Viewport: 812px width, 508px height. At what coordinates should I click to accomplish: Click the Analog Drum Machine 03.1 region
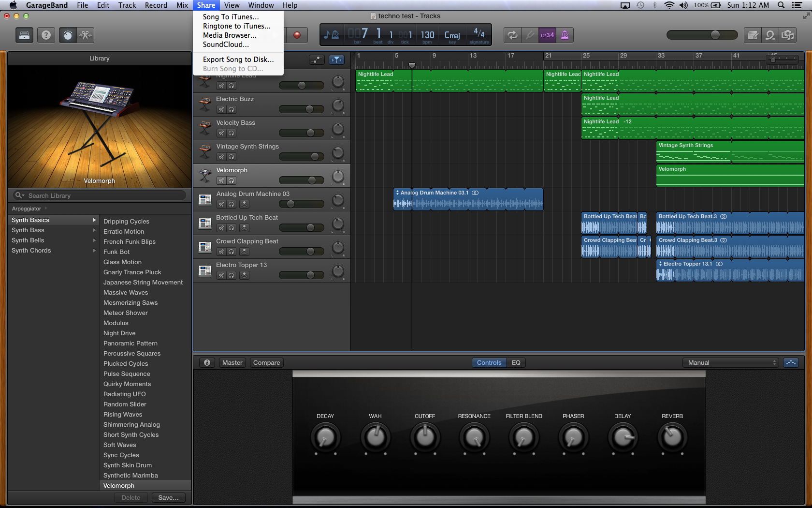[x=468, y=199]
